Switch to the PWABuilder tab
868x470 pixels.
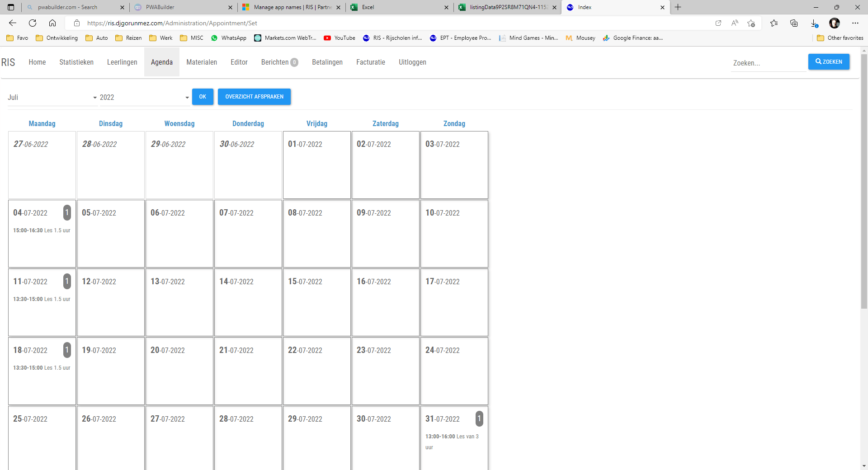[x=183, y=7]
